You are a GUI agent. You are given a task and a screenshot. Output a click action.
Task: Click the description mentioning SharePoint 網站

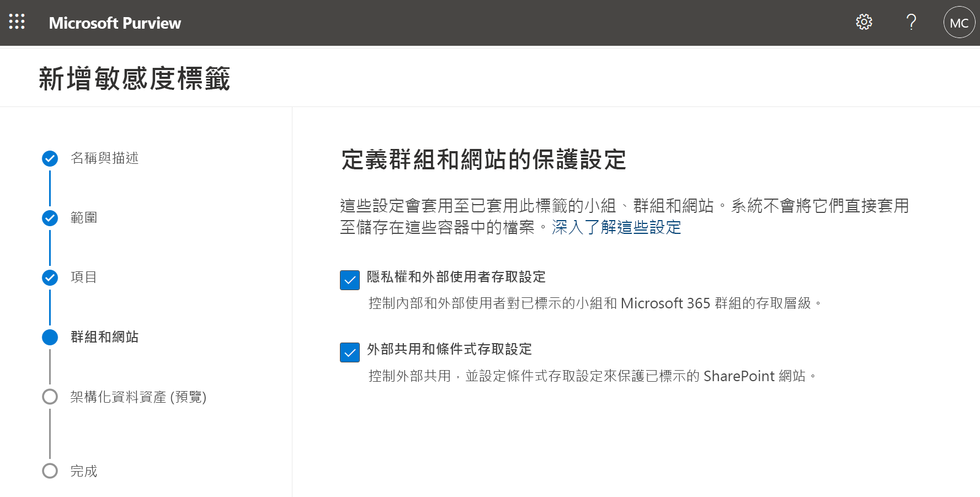[592, 376]
